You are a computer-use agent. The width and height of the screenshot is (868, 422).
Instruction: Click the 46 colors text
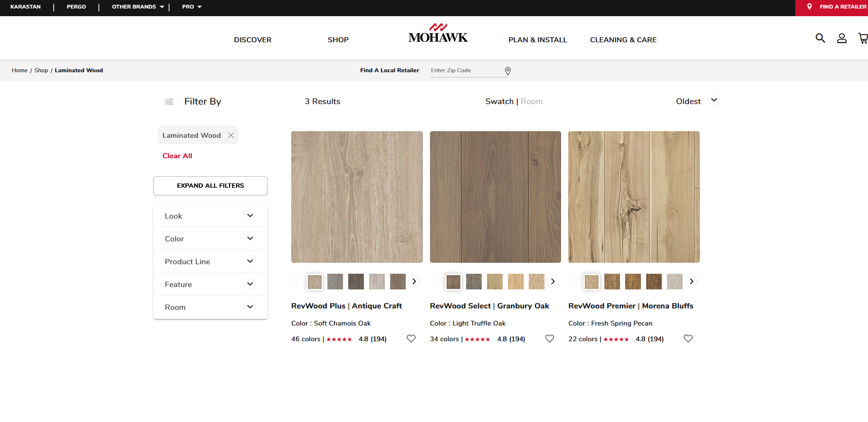click(x=306, y=339)
